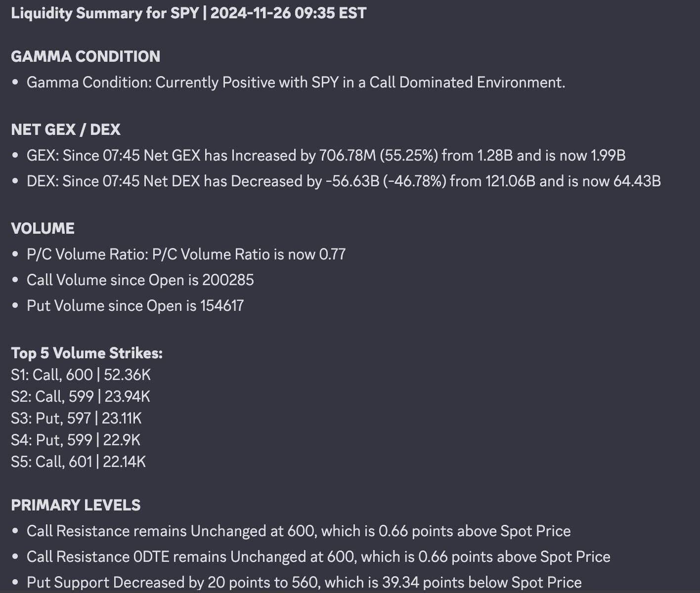
Task: Click the Liquidity Summary for SPY title
Action: [188, 13]
